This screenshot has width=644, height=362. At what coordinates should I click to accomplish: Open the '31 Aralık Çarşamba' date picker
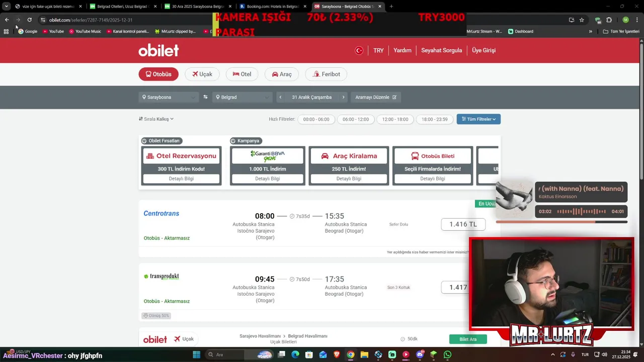point(311,97)
